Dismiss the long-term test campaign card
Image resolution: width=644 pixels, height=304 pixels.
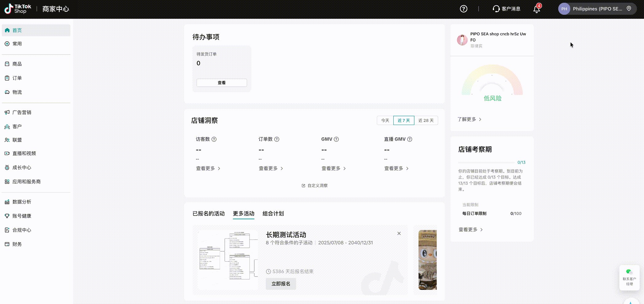point(399,234)
